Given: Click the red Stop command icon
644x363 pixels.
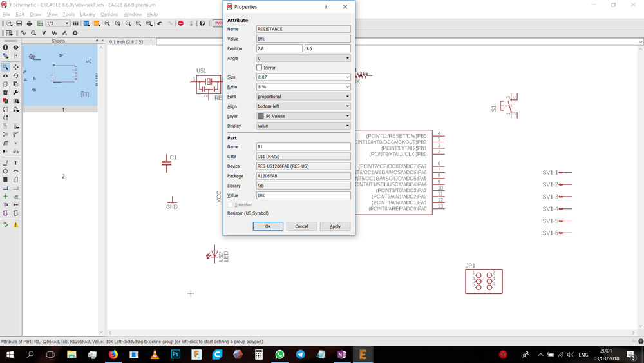Looking at the screenshot, I should point(181,23).
